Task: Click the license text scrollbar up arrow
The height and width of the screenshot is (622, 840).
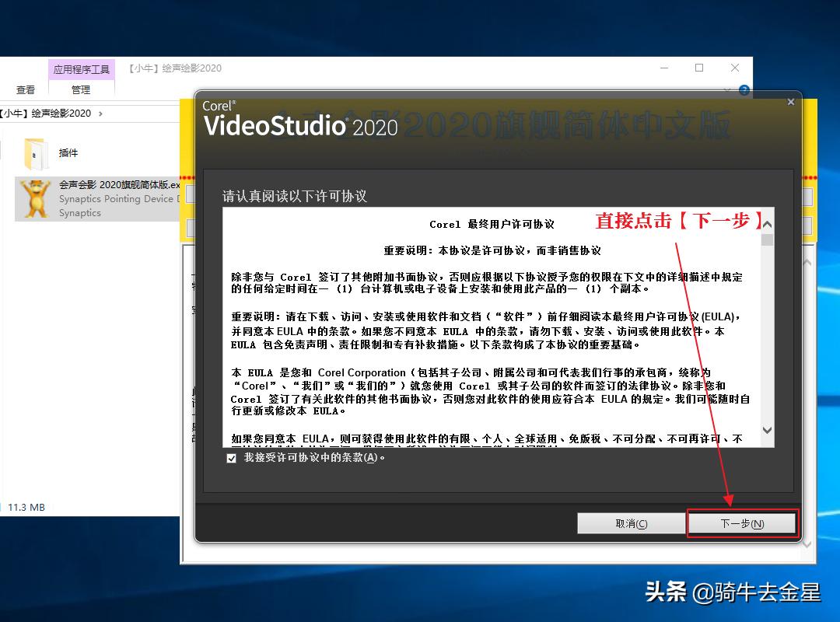Action: tap(767, 224)
